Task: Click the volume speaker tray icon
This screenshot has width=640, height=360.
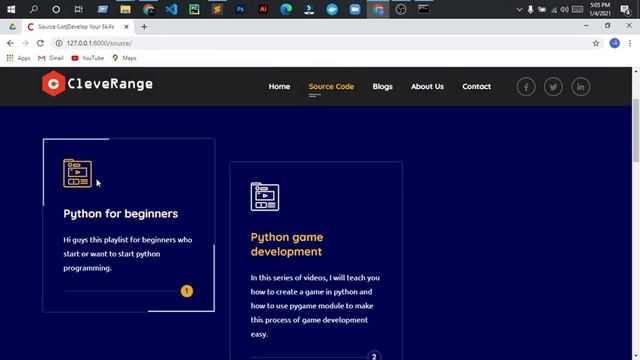Action: pyautogui.click(x=564, y=9)
